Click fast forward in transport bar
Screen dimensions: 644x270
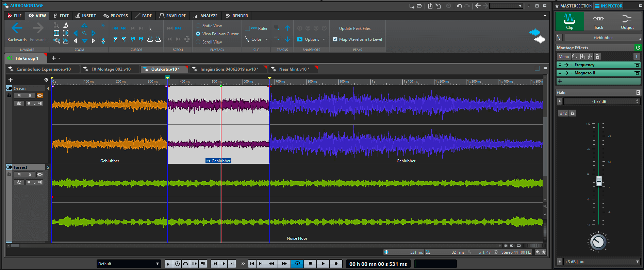(x=284, y=264)
